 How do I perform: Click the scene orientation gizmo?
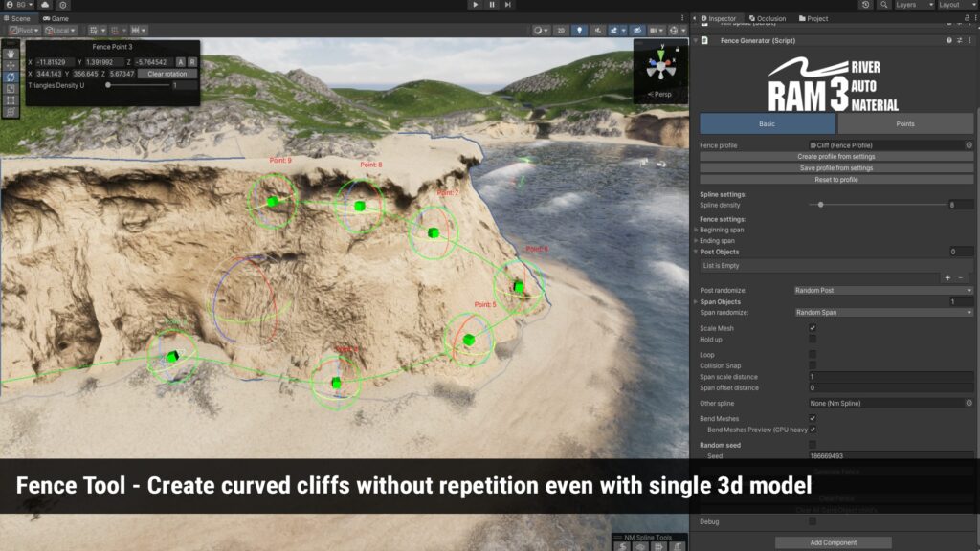tap(659, 68)
